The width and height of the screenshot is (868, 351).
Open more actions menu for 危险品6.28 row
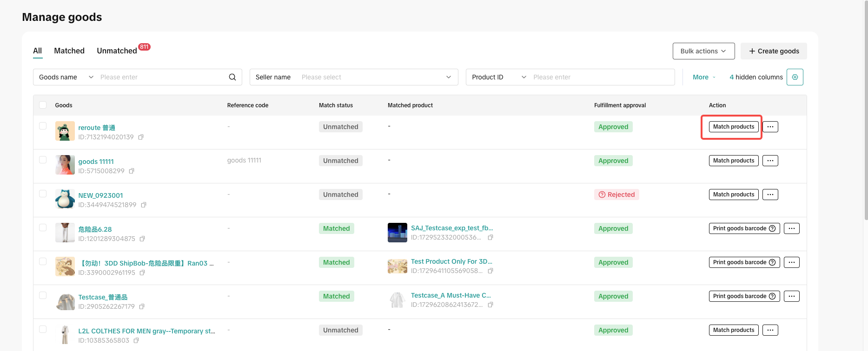791,228
